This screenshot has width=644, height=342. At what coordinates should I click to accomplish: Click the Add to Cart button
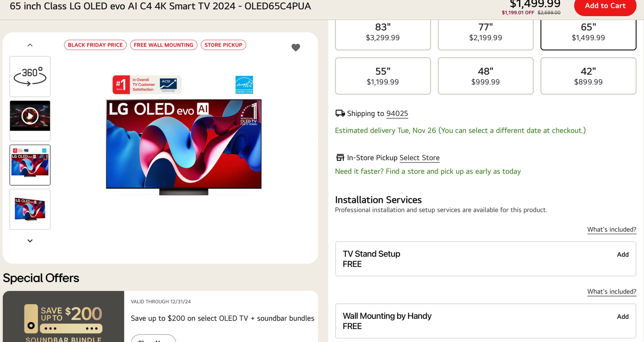605,6
